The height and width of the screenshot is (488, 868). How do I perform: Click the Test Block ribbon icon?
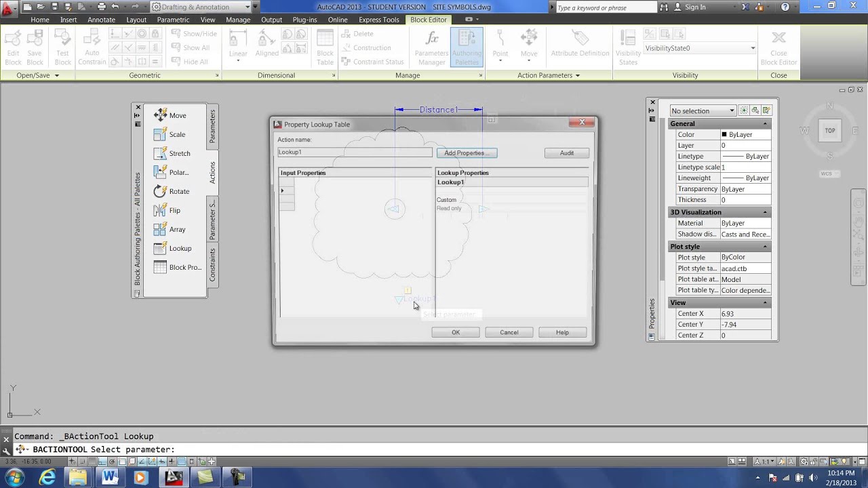62,47
